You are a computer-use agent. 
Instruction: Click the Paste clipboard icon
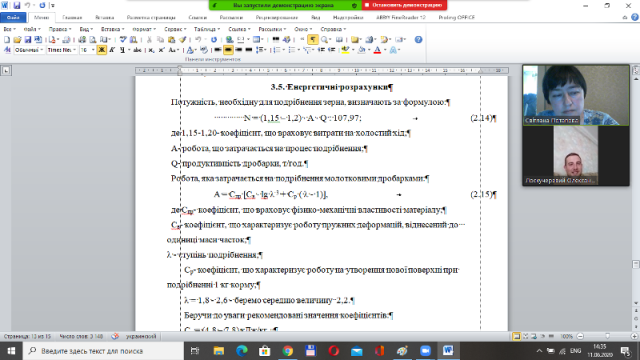click(171, 40)
